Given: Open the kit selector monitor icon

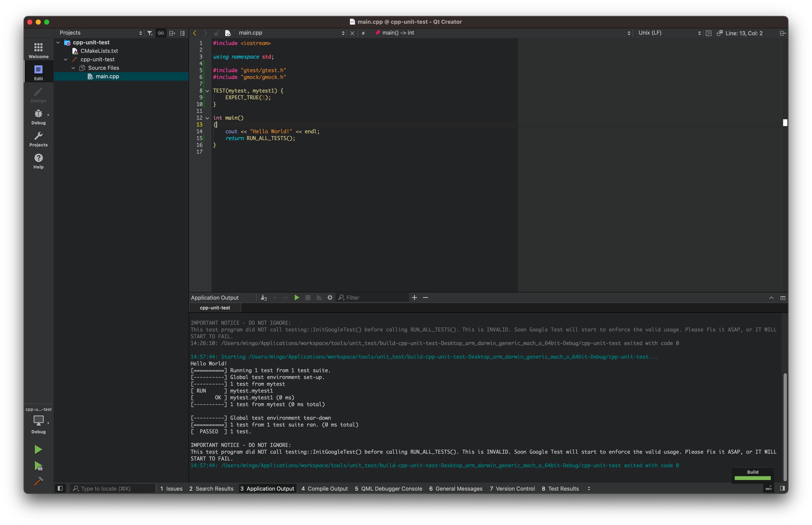Looking at the screenshot, I should [x=38, y=421].
